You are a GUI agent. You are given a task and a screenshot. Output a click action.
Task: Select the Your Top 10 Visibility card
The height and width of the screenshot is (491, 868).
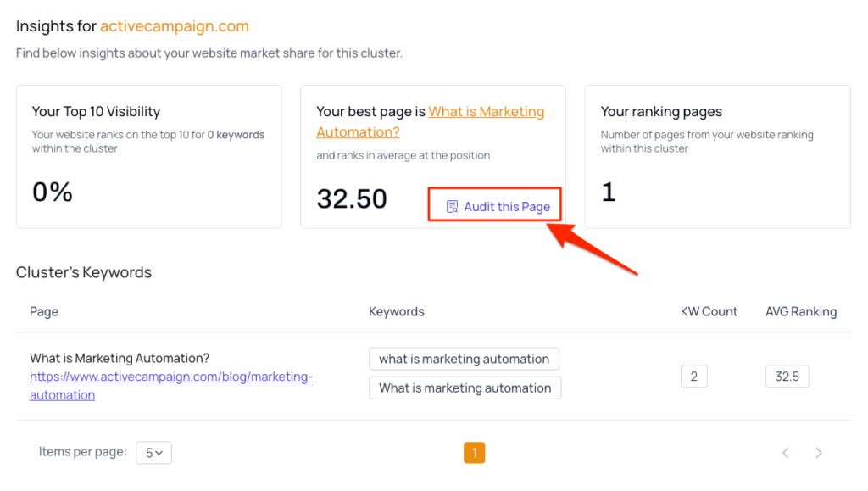point(148,156)
